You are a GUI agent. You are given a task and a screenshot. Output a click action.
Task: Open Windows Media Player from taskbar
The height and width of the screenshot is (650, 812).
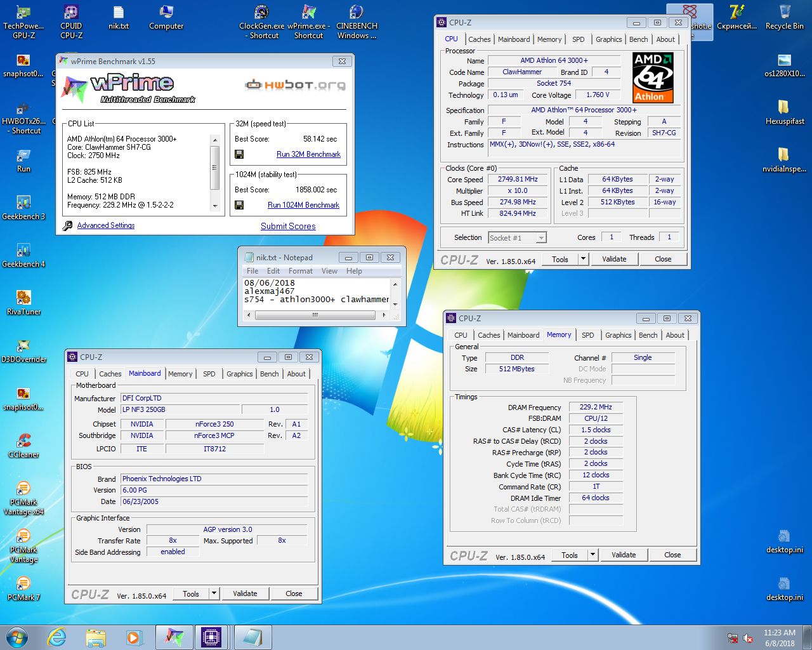[134, 637]
